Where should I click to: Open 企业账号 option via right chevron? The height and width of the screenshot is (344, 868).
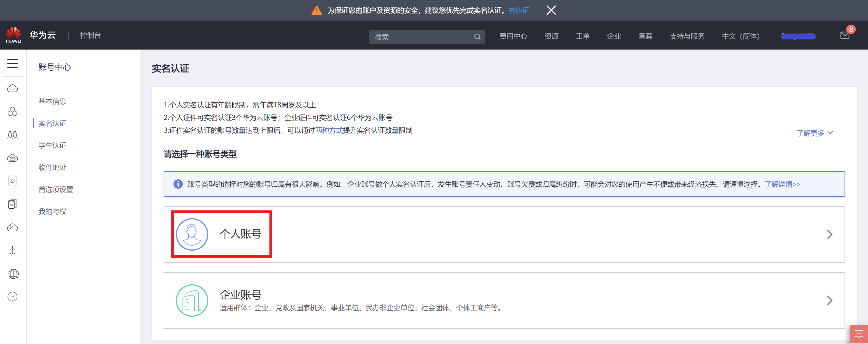point(829,300)
